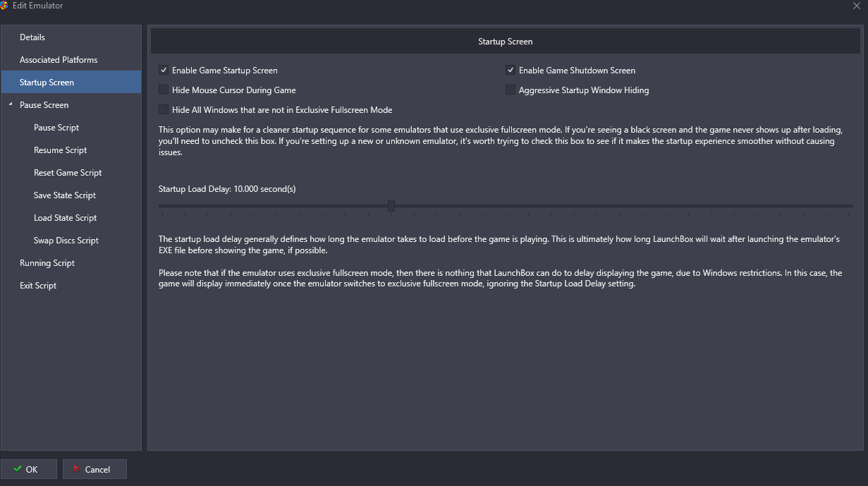Open the Resume Script page

(x=61, y=150)
